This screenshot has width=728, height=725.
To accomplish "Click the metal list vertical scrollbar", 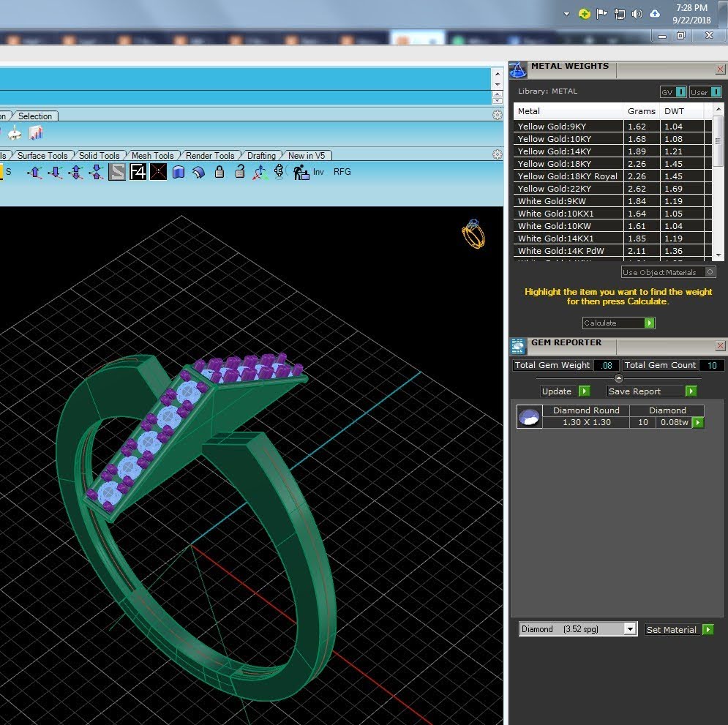I will [718, 181].
